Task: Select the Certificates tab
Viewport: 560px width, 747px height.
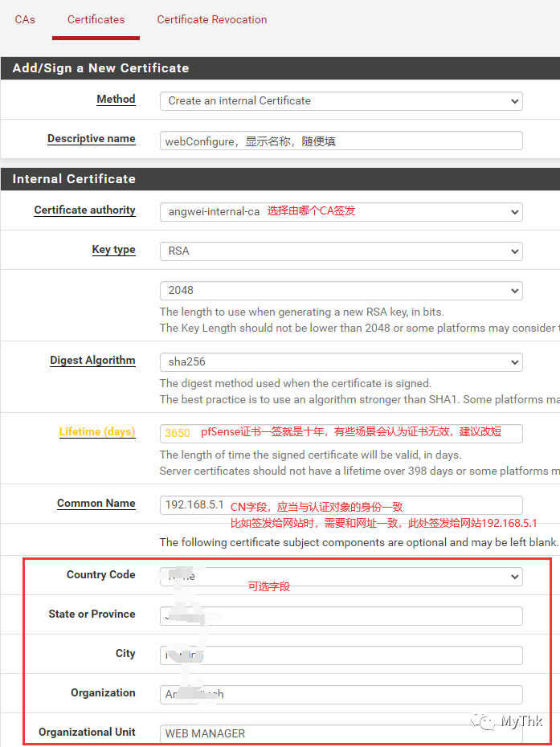Action: [x=96, y=19]
